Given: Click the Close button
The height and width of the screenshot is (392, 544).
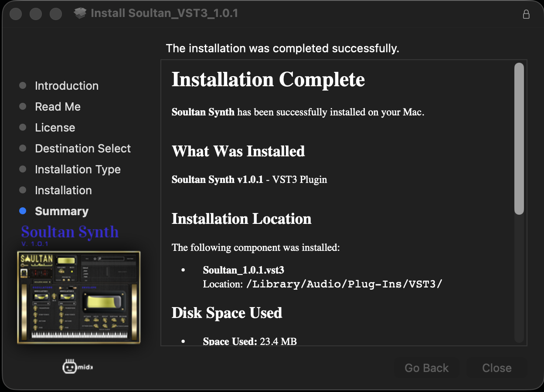Looking at the screenshot, I should (x=497, y=368).
